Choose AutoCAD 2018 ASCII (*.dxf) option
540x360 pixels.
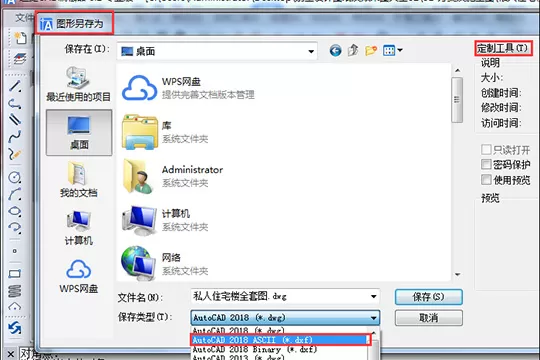(x=280, y=340)
